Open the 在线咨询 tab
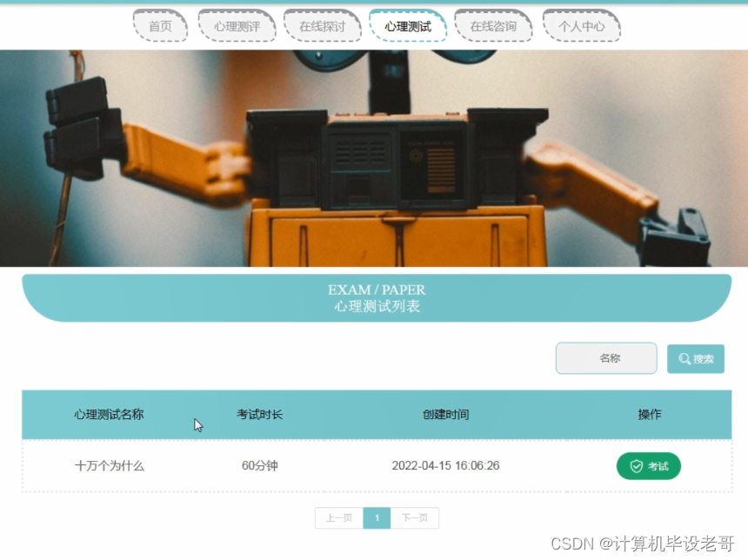The width and height of the screenshot is (748, 560). click(493, 26)
